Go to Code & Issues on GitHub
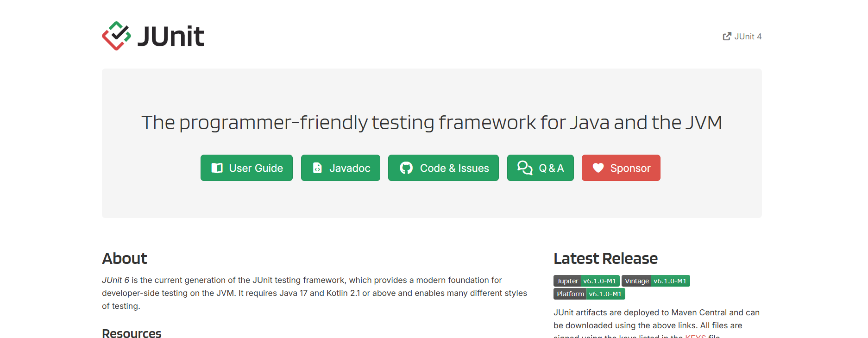Screen dimensions: 868x338 tap(454, 168)
